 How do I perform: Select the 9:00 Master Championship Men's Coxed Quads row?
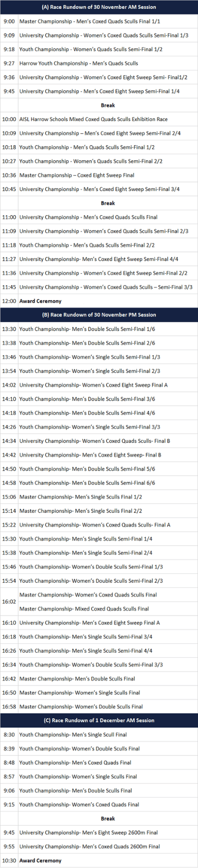click(x=99, y=21)
